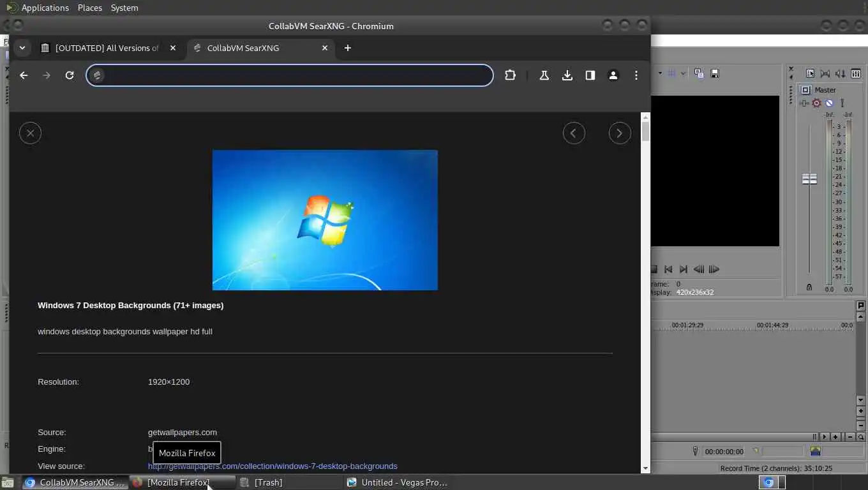Click the Vegas timecode field 00:00:00:00

point(724,452)
